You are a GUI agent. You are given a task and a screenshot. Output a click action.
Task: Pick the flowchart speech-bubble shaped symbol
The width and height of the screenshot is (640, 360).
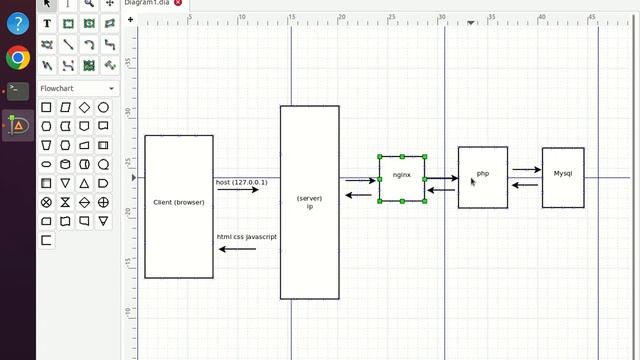tap(103, 126)
